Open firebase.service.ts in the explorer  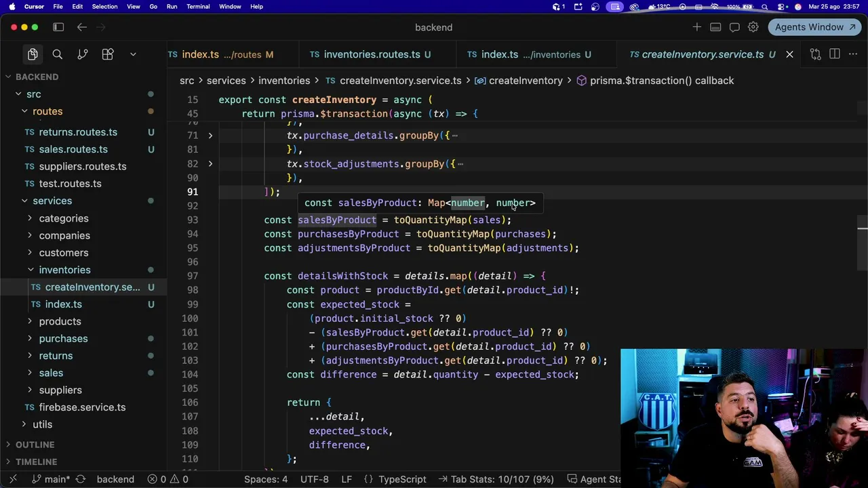pos(83,407)
